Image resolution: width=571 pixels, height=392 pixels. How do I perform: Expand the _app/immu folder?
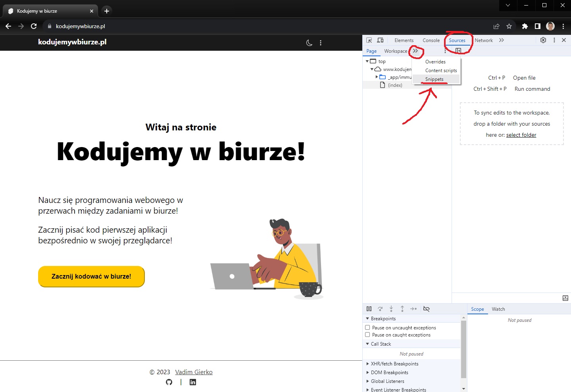[x=377, y=77]
